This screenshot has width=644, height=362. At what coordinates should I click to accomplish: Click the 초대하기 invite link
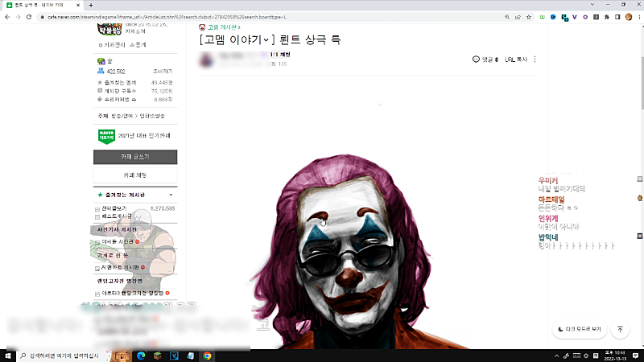[163, 71]
